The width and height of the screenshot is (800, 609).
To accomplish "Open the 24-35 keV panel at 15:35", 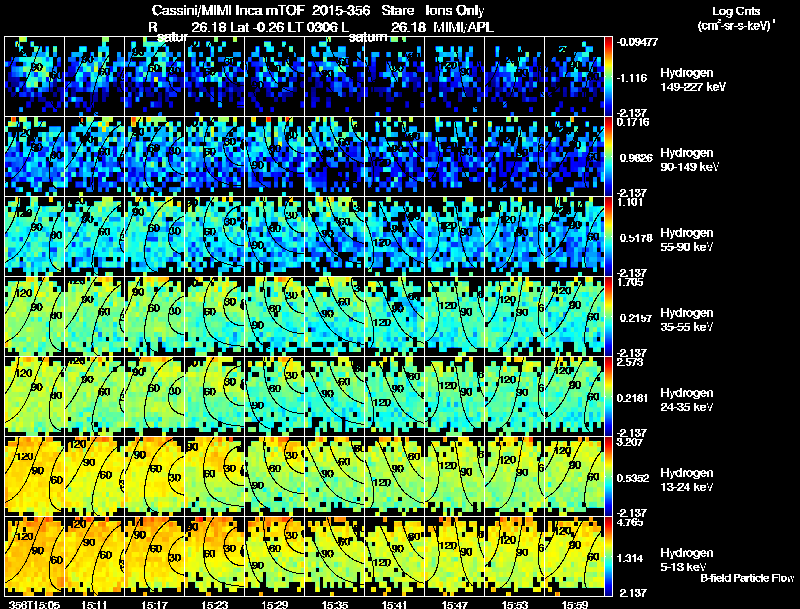I will click(335, 396).
